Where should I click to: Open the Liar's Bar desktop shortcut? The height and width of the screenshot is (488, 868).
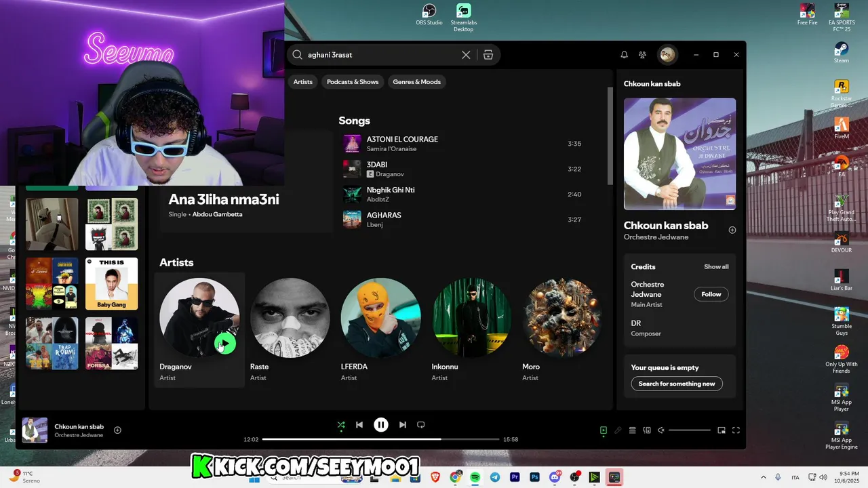coord(842,281)
